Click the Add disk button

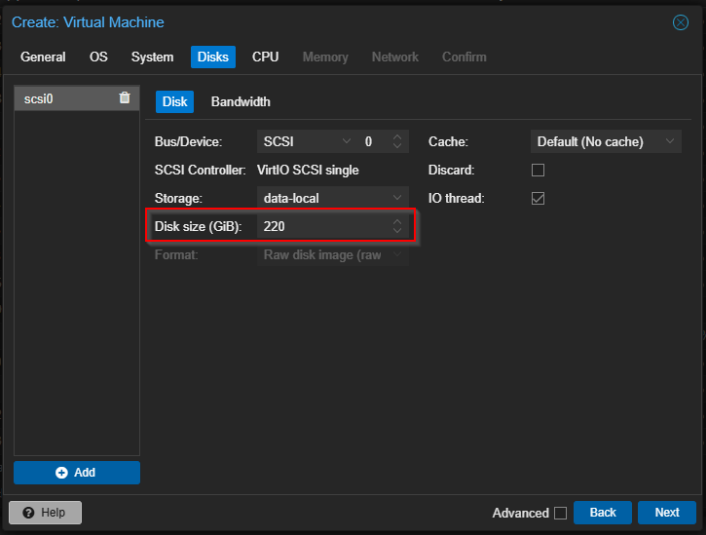point(77,472)
